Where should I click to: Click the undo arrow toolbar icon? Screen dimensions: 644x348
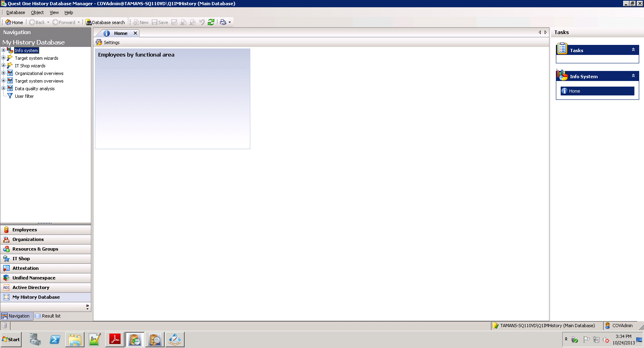tap(202, 22)
